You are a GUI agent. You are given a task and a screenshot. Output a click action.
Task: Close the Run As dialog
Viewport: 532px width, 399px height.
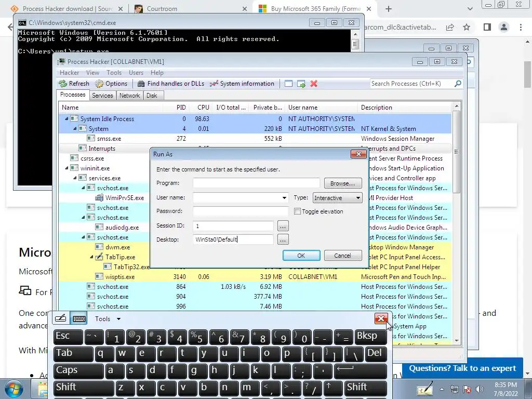(358, 154)
